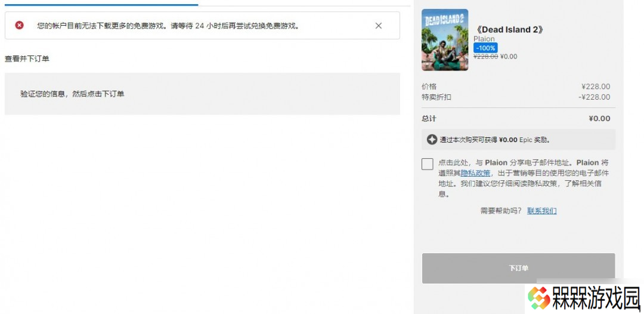Dismiss the error notification with the X
The height and width of the screenshot is (314, 644).
tap(378, 26)
